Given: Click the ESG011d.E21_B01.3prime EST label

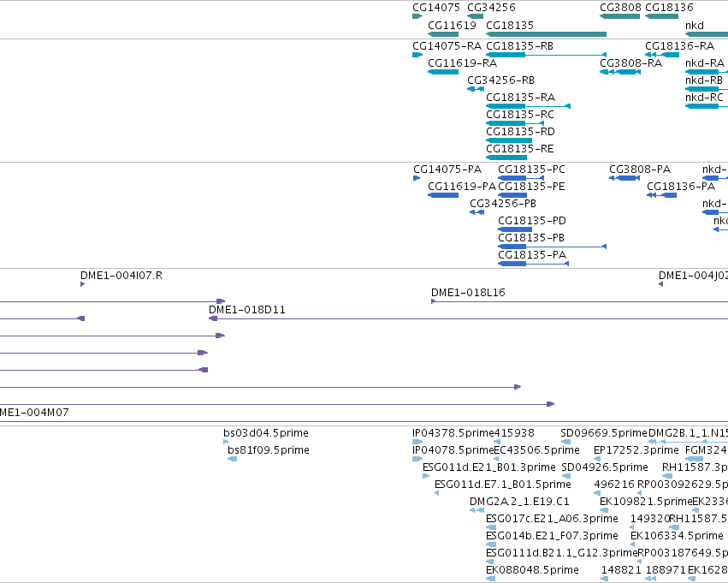Looking at the screenshot, I should [488, 467].
